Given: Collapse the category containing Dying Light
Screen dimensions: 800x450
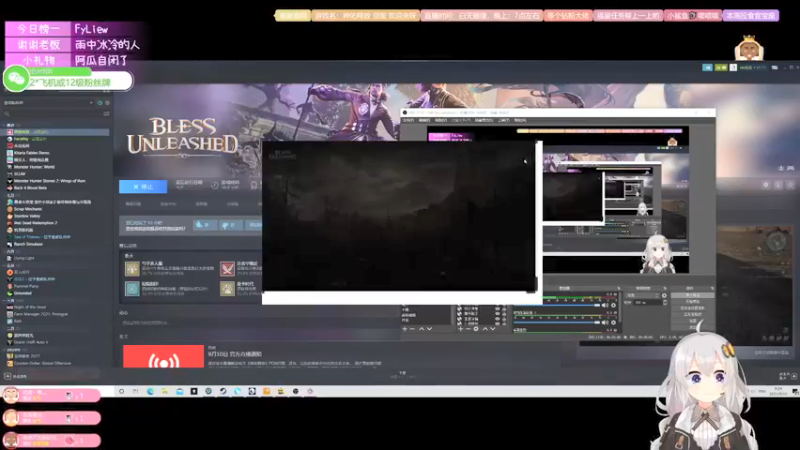Looking at the screenshot, I should pyautogui.click(x=5, y=251).
